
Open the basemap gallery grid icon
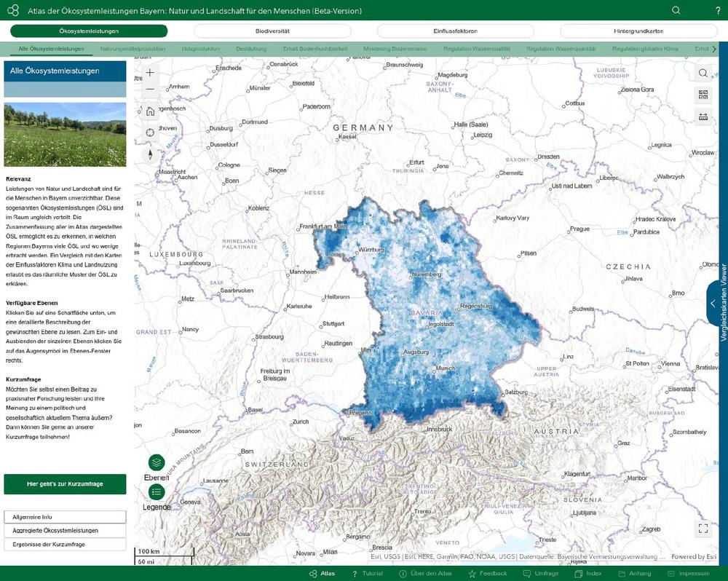click(x=703, y=95)
